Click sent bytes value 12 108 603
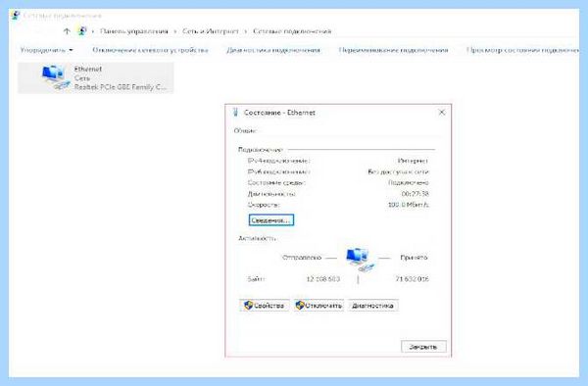This screenshot has height=386, width=588. coord(323,279)
